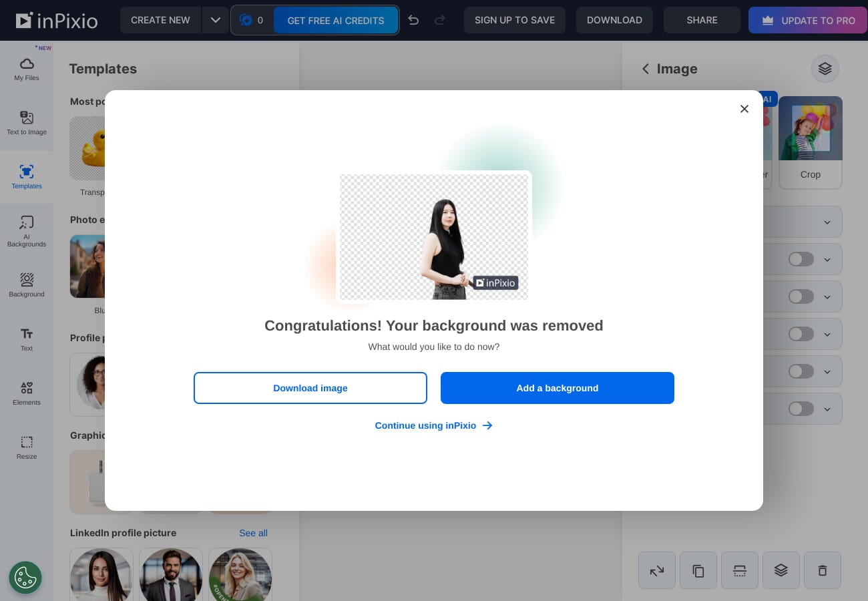Click the Download image button
The height and width of the screenshot is (601, 868).
310,388
